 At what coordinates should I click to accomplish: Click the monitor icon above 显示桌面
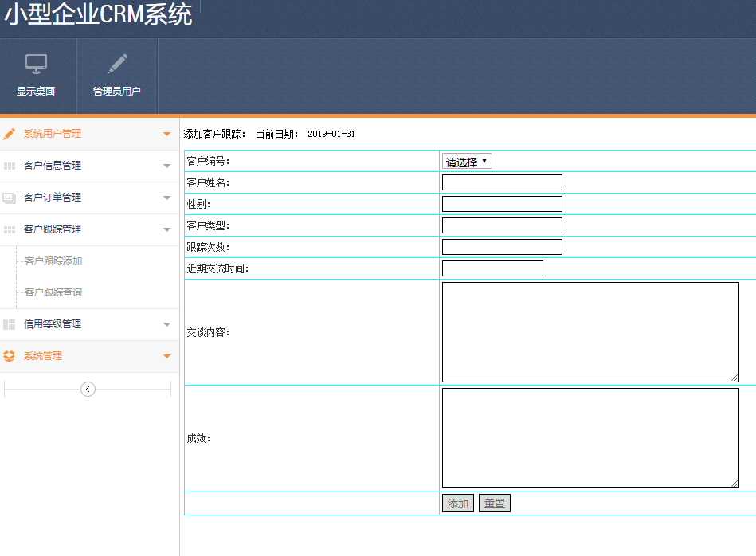[x=36, y=64]
